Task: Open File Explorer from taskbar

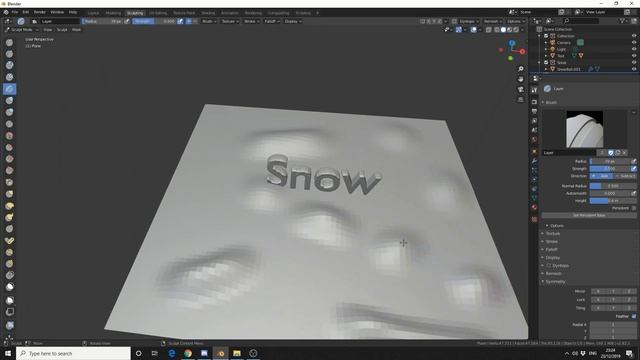Action: click(237, 353)
